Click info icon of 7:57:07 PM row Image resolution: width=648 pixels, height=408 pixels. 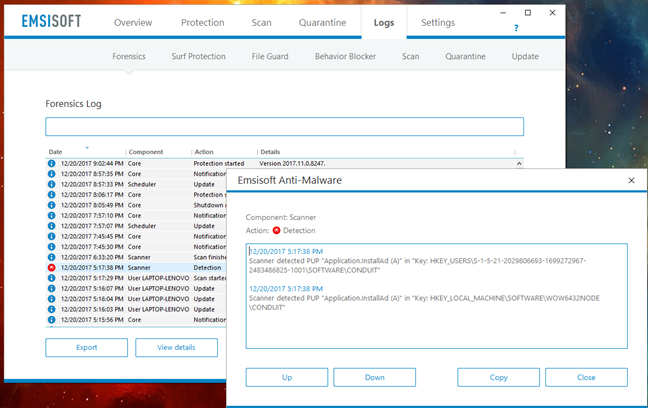[x=51, y=226]
